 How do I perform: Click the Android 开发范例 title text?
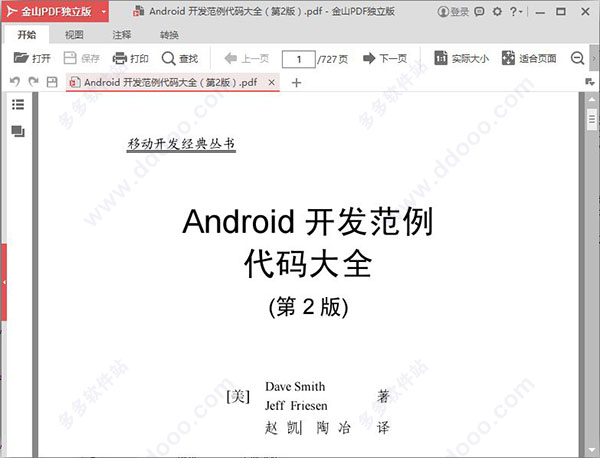[x=308, y=222]
